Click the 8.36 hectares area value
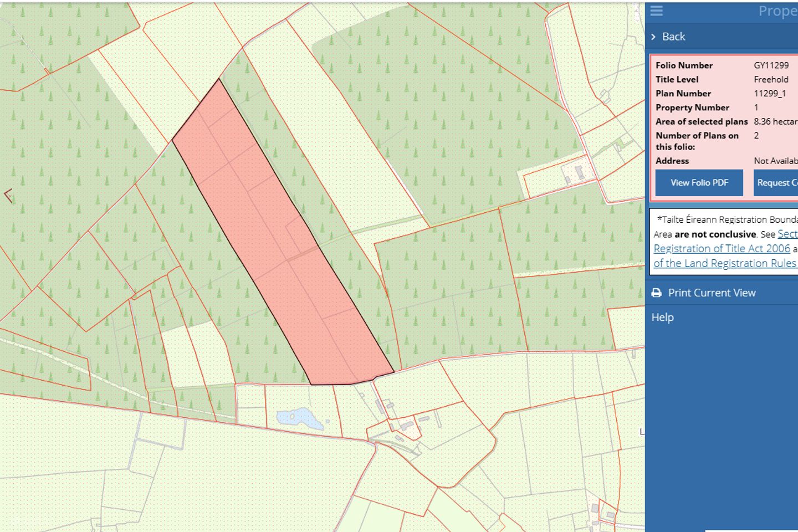 (x=776, y=122)
